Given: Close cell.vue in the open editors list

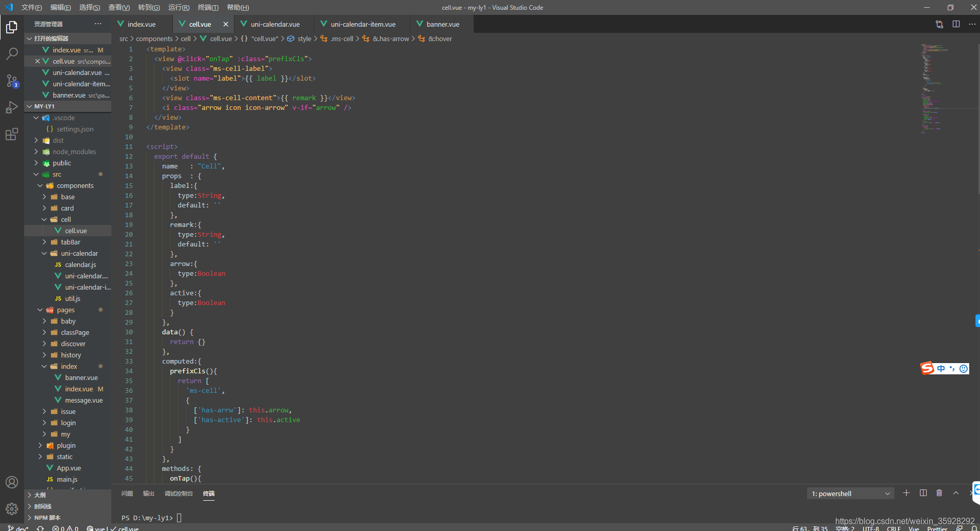Looking at the screenshot, I should point(37,61).
